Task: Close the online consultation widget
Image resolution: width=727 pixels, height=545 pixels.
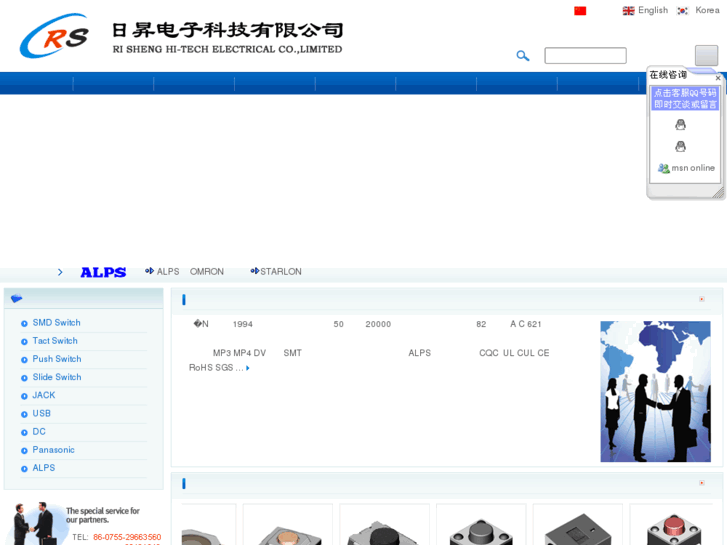Action: click(718, 78)
